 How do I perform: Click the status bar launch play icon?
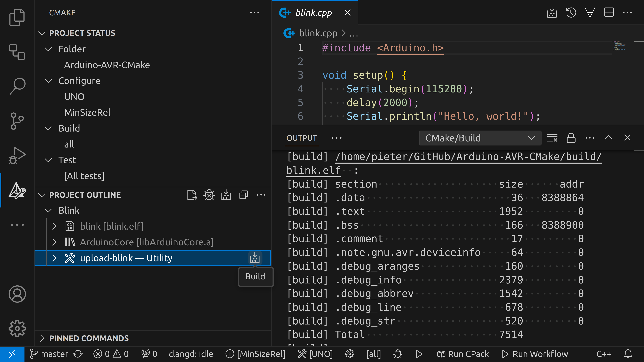419,354
